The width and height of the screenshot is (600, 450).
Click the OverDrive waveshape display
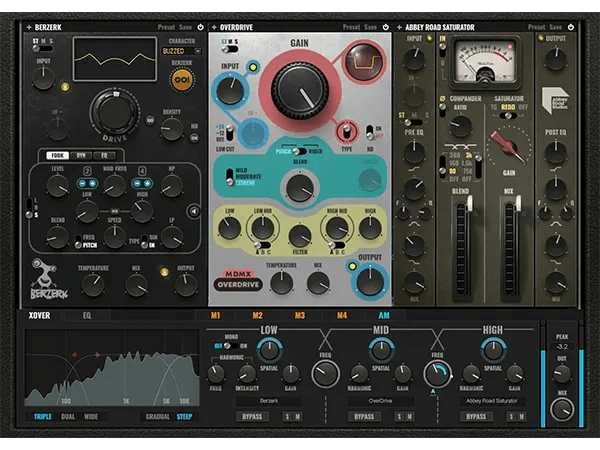[364, 62]
